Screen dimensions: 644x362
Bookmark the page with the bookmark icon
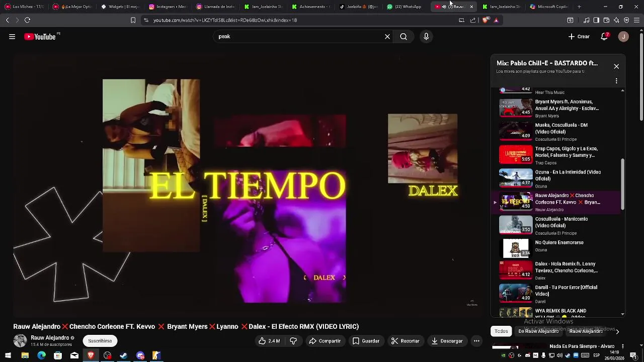point(133,20)
